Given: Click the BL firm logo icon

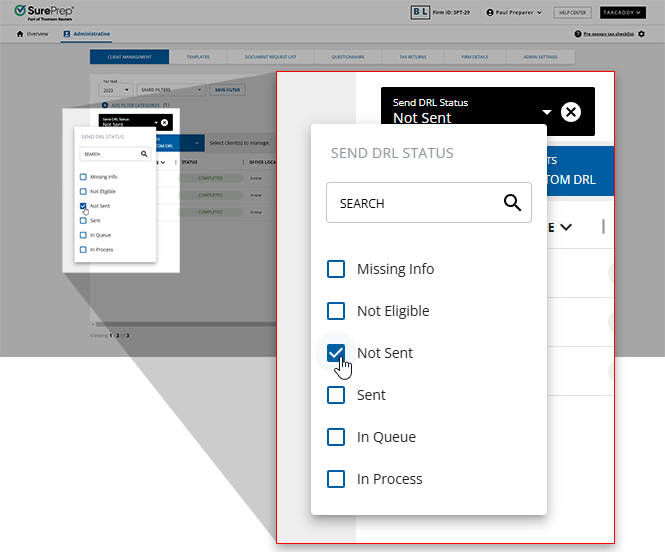Looking at the screenshot, I should [x=420, y=12].
